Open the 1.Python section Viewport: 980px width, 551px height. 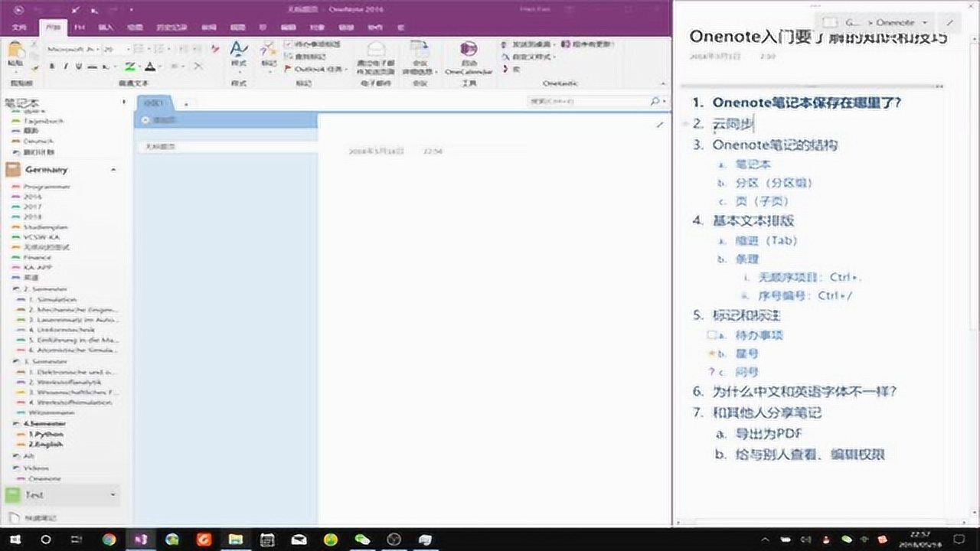[46, 434]
